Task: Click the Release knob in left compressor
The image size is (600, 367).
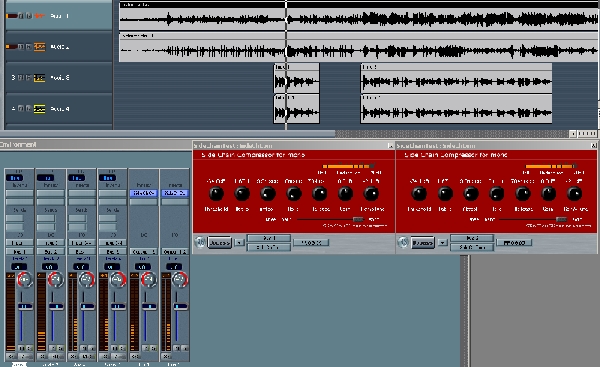Action: (x=320, y=194)
